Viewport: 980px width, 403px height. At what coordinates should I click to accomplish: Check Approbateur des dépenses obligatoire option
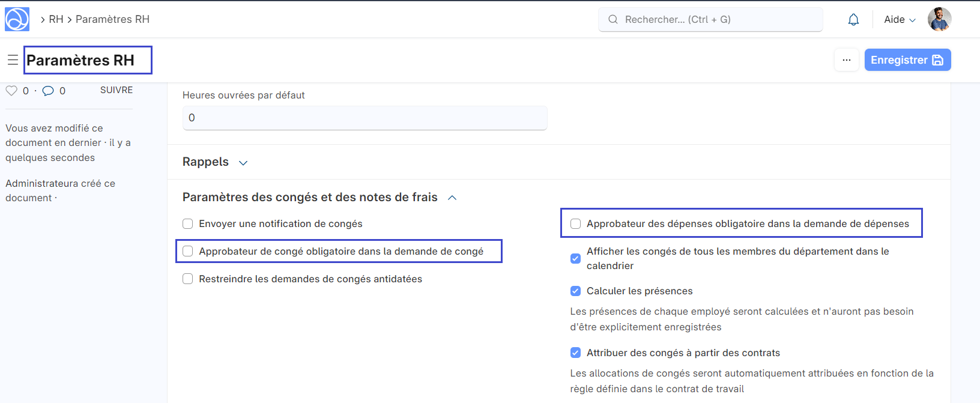[576, 224]
